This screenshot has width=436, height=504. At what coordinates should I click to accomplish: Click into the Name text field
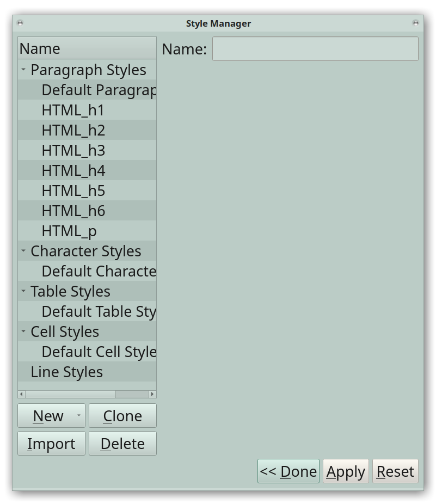point(315,49)
